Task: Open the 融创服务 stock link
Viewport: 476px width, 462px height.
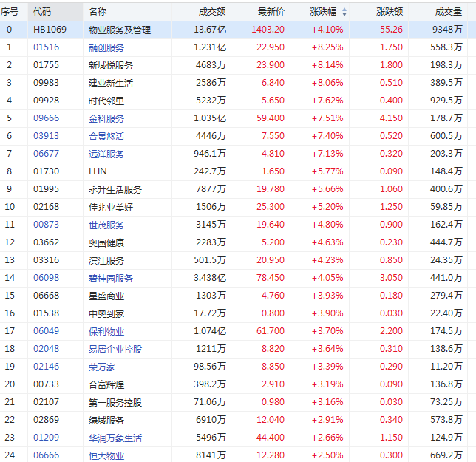Action: (106, 47)
